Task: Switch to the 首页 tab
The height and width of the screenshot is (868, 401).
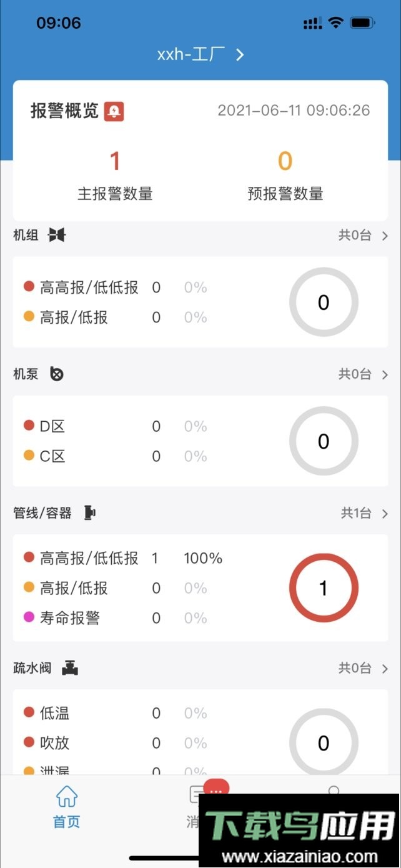Action: [x=66, y=806]
